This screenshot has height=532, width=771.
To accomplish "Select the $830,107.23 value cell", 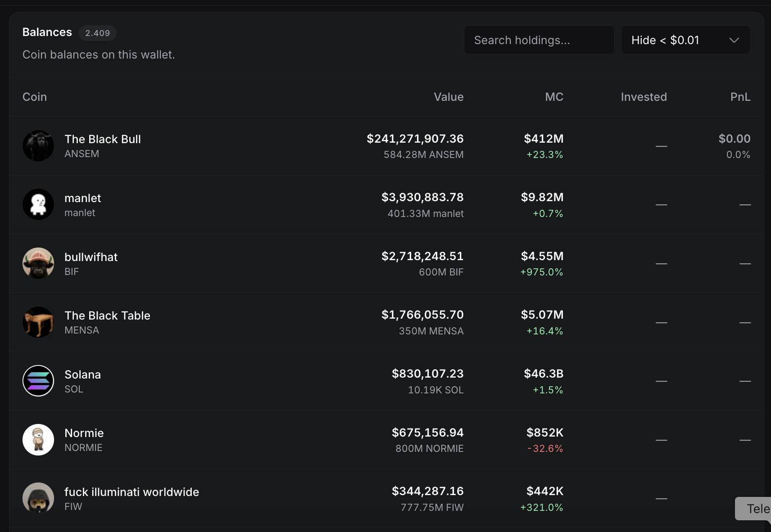I will (428, 374).
